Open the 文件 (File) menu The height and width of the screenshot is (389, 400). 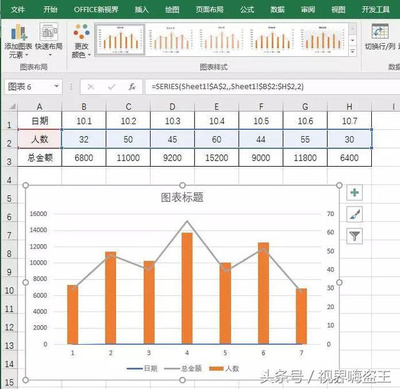coord(18,9)
